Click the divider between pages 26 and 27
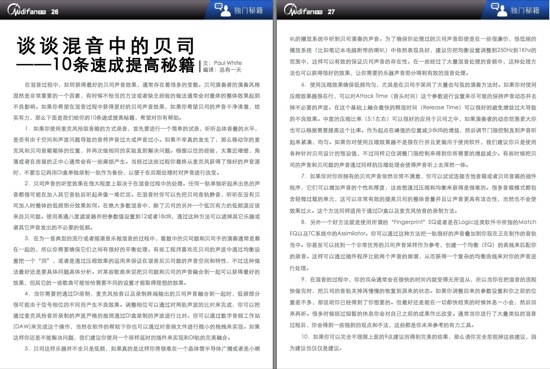This screenshot has width=550, height=369. 275,184
